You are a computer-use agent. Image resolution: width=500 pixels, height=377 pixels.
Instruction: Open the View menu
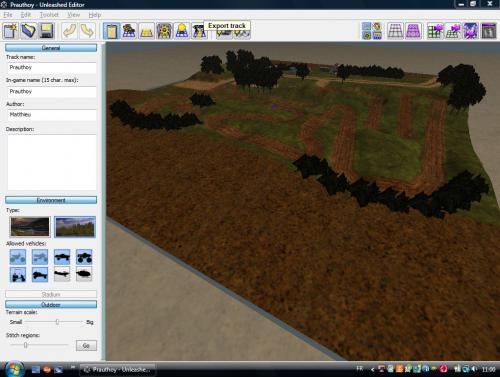click(x=73, y=15)
